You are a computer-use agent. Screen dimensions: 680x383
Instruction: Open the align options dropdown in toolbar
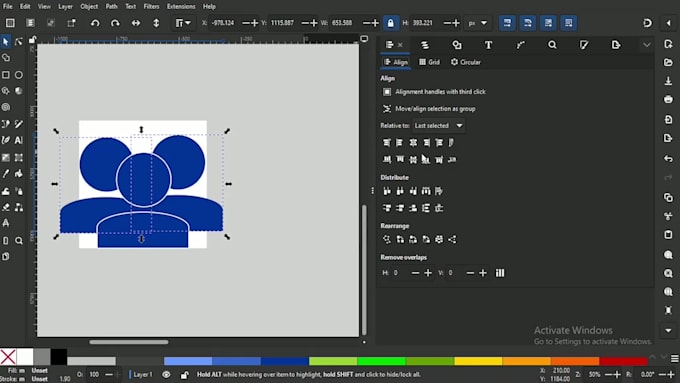coord(183,23)
